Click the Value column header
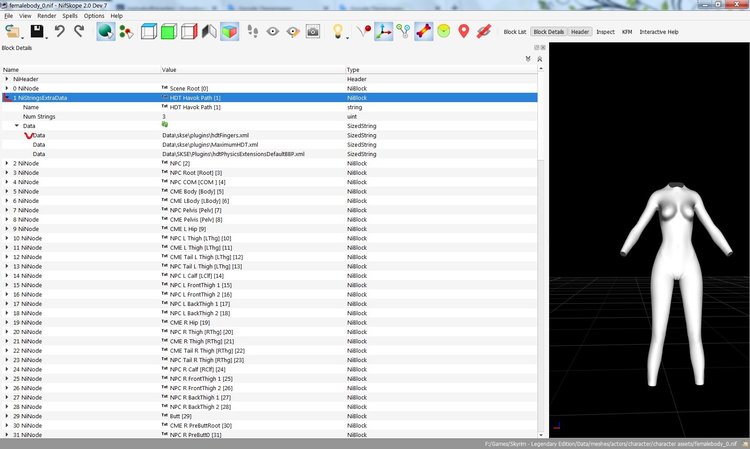The width and height of the screenshot is (750, 449). [253, 70]
